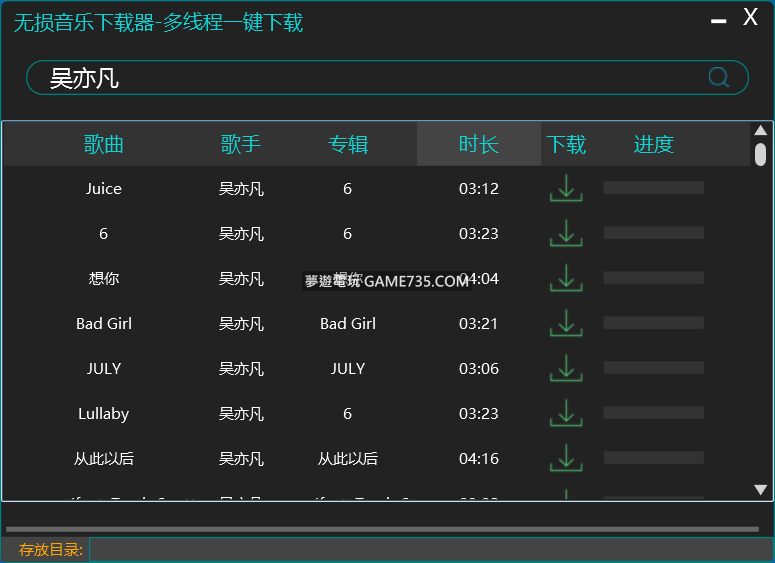Click the Bad Girl album cell

pos(348,323)
